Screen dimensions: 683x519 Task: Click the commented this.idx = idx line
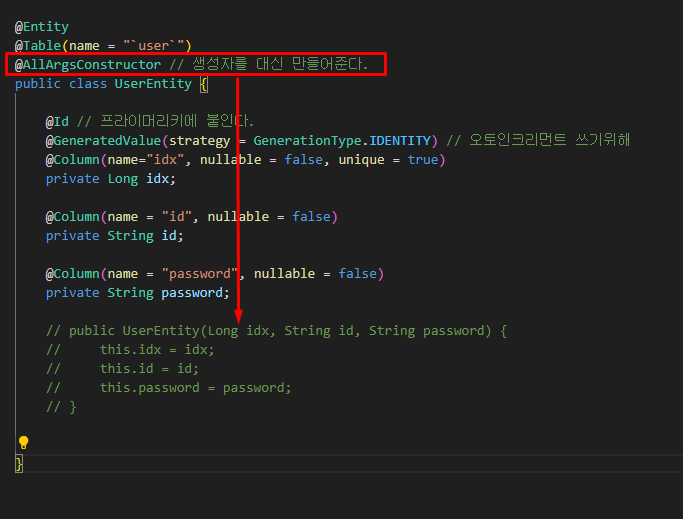[130, 350]
